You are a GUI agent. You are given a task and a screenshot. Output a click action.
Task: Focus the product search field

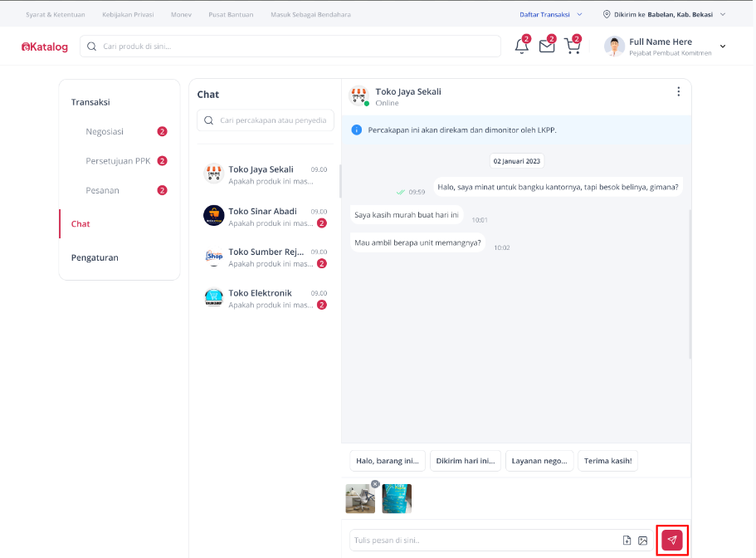pyautogui.click(x=290, y=46)
